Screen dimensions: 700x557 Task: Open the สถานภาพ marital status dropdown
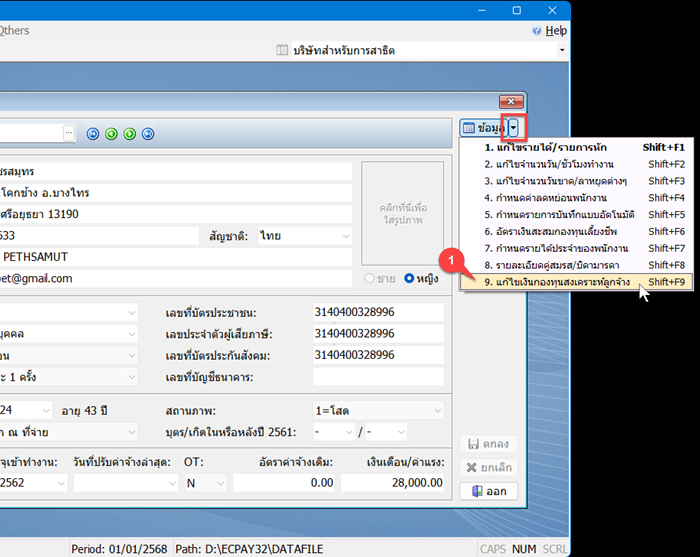[436, 409]
